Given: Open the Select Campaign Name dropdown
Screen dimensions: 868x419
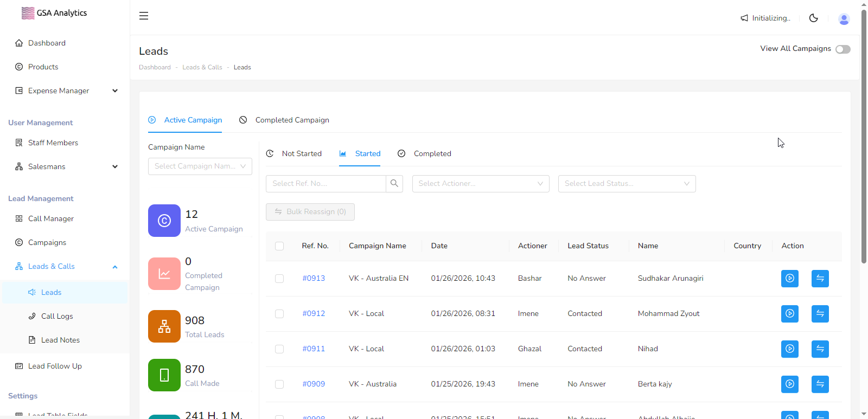Looking at the screenshot, I should [x=200, y=166].
